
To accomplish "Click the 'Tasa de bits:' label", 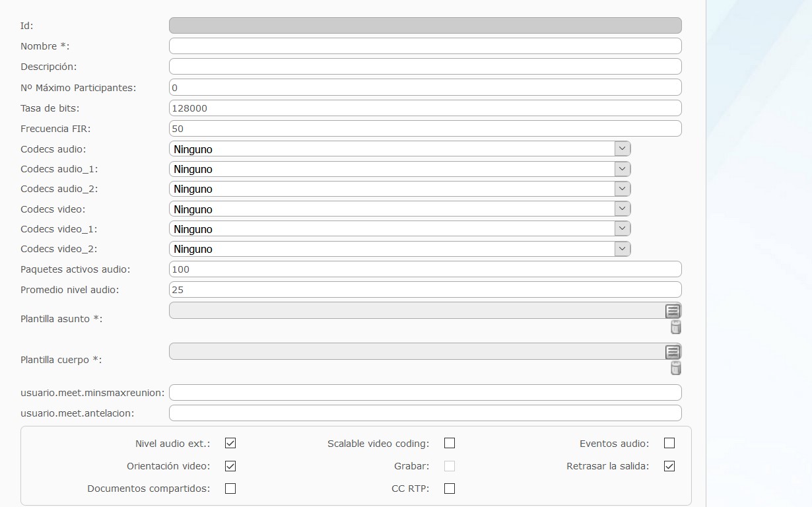I will point(50,108).
